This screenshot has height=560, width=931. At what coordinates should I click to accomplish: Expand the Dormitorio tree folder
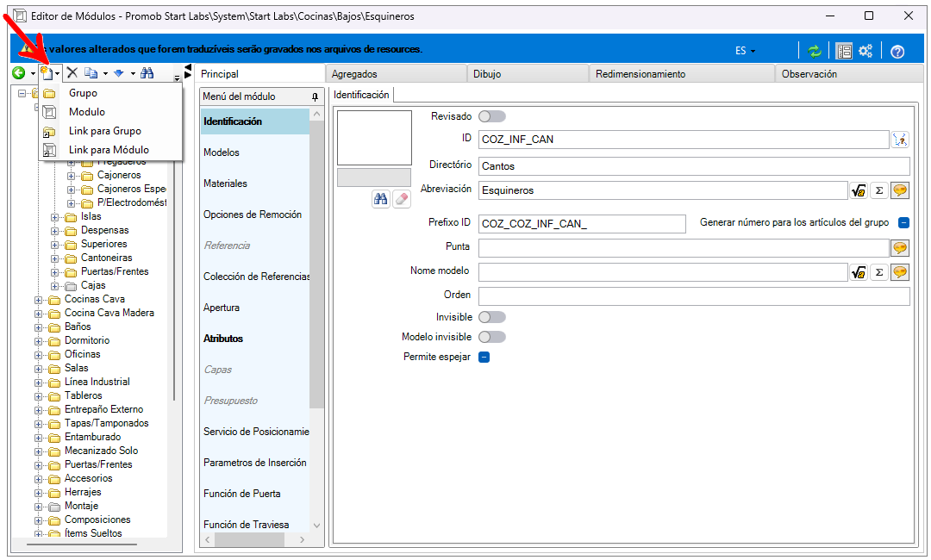coord(39,340)
